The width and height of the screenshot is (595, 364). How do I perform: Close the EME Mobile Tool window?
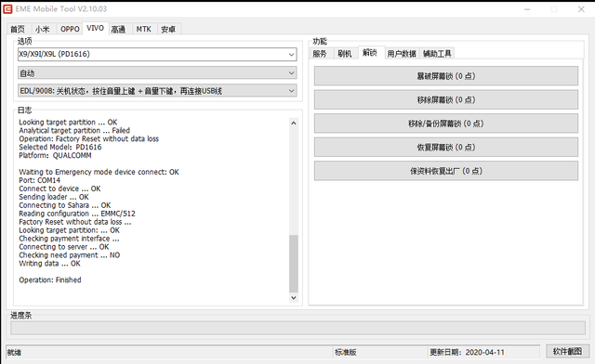tap(581, 9)
